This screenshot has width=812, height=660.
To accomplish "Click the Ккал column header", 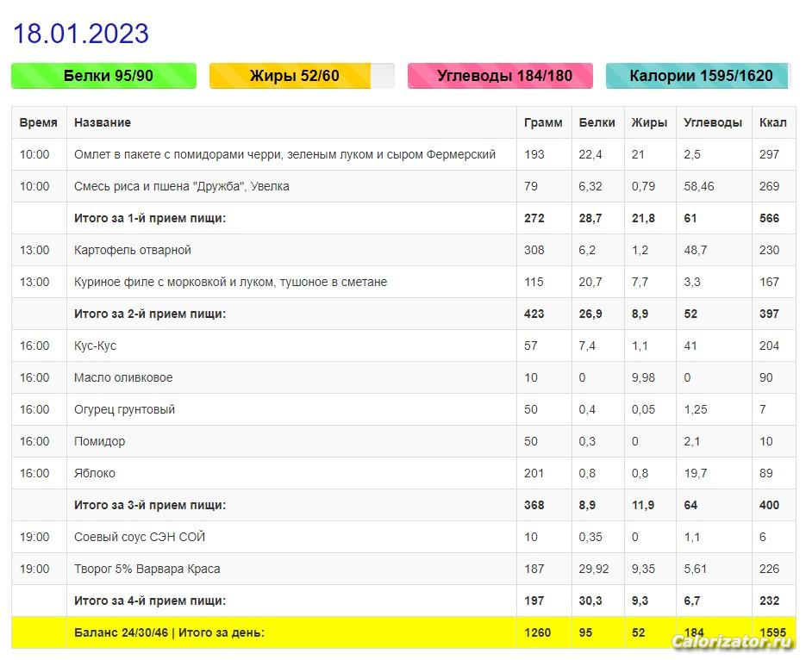I will point(772,122).
